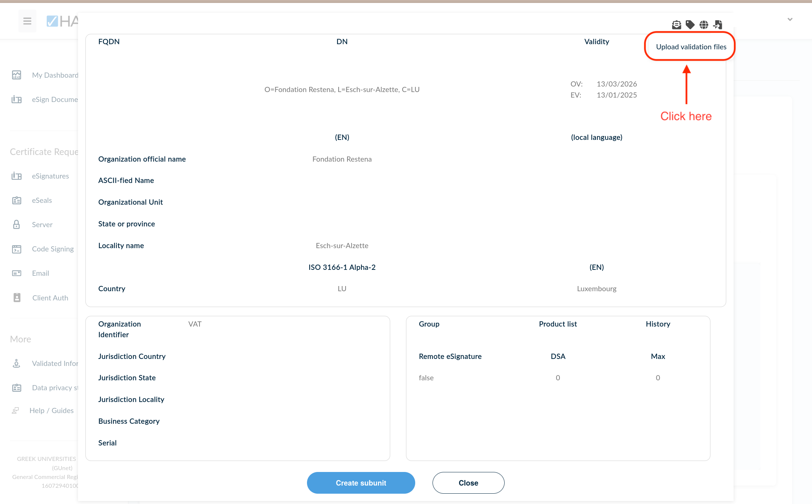Click the My Dashboard chart icon
The height and width of the screenshot is (504, 812).
coord(17,75)
